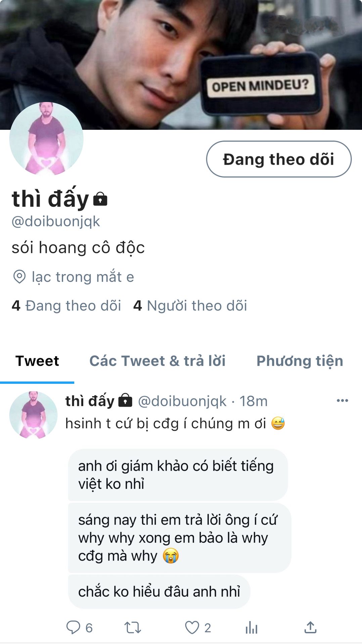The image size is (362, 644).
Task: Tap the lock icon beside the profile name
Action: point(100,199)
